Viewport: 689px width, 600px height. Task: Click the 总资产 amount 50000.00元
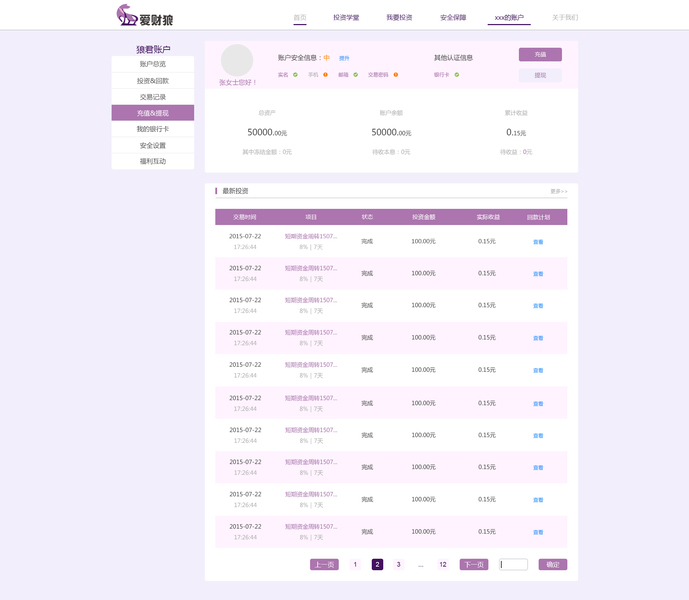(267, 132)
